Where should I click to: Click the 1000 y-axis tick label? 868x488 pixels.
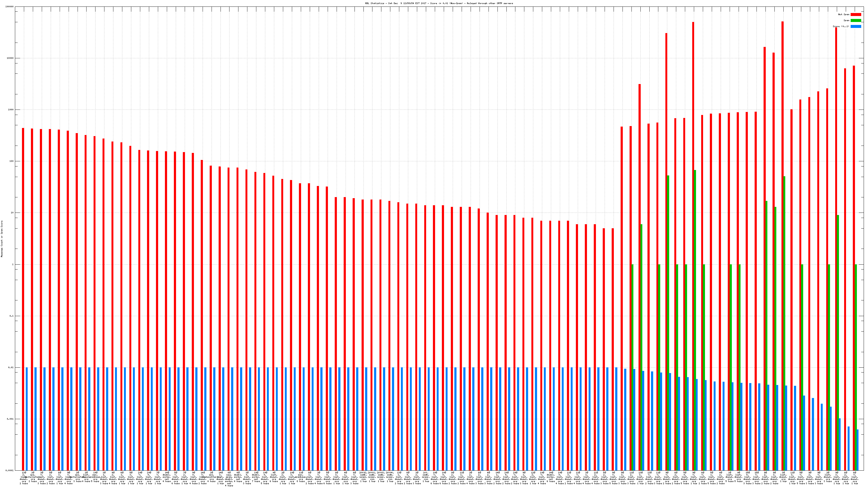click(11, 110)
